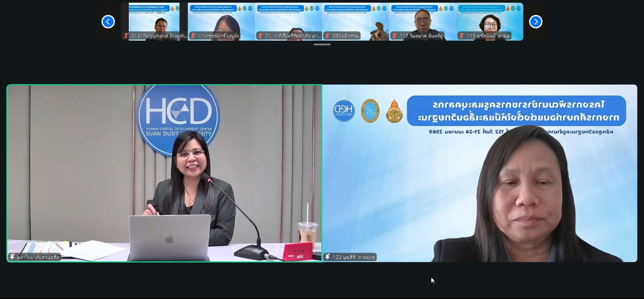This screenshot has height=299, width=644.
Task: Select participant 71's video thumbnail
Action: [x=288, y=20]
